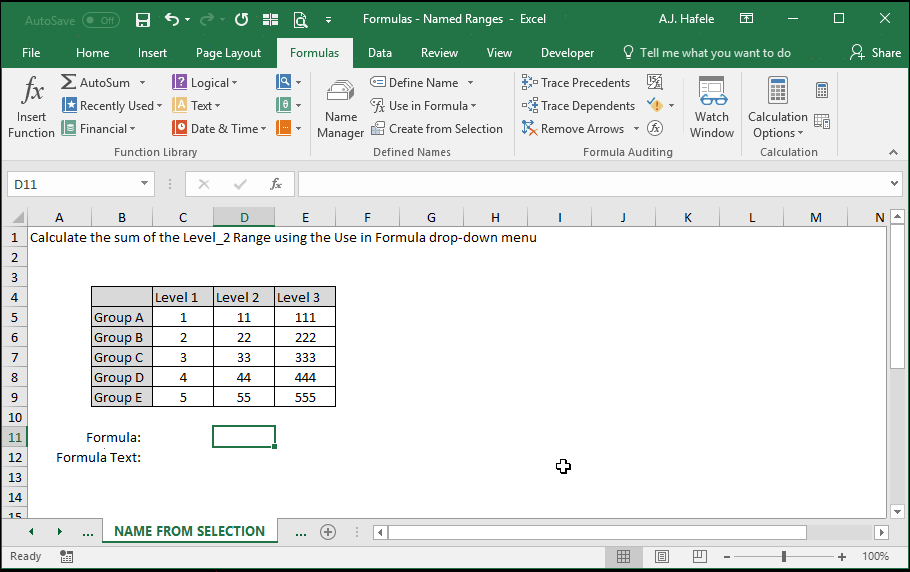Click the Calculate Sheet icon
The width and height of the screenshot is (910, 572).
[x=822, y=121]
